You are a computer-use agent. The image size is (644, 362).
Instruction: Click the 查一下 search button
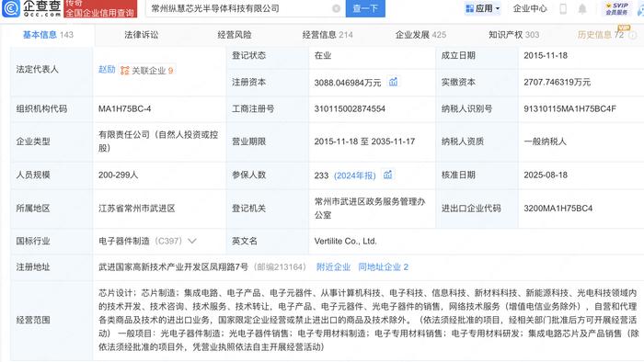click(x=365, y=8)
